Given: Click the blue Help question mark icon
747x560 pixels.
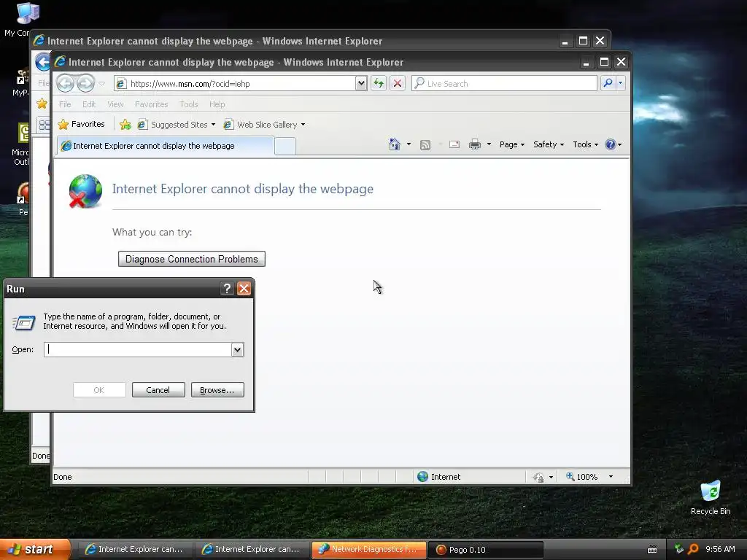Looking at the screenshot, I should pyautogui.click(x=611, y=144).
